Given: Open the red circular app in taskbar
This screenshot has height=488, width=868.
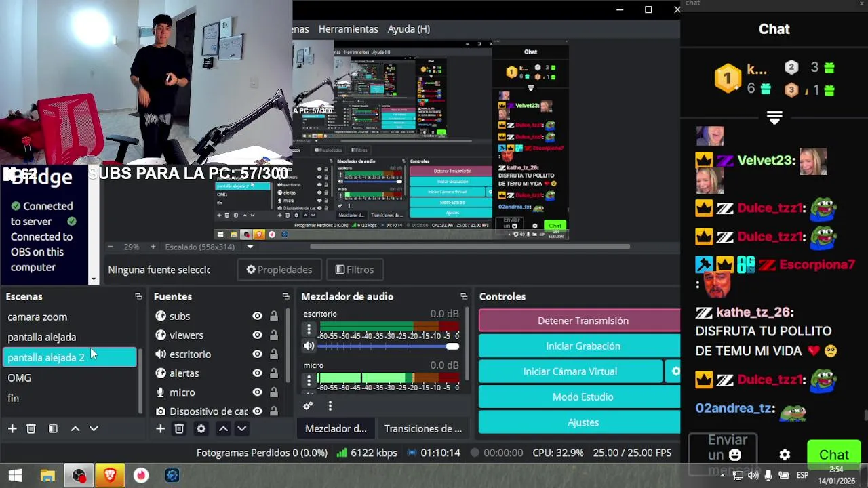Looking at the screenshot, I should click(141, 476).
